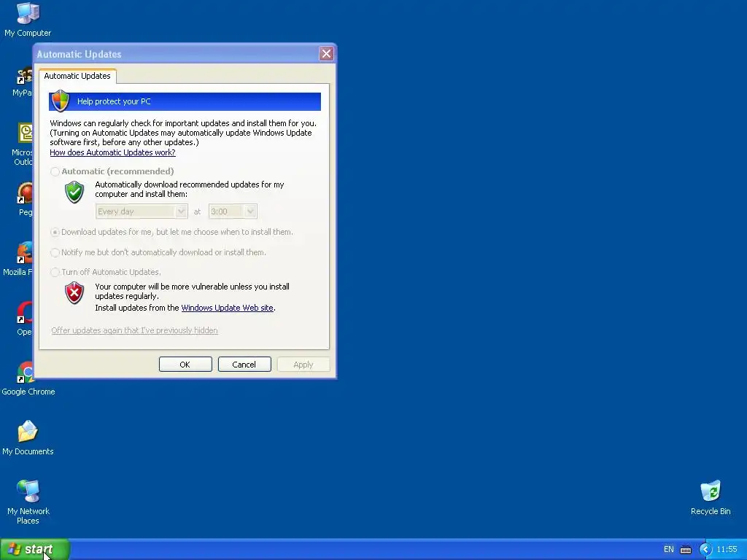Open the Start menu
The image size is (747, 560).
pos(35,550)
